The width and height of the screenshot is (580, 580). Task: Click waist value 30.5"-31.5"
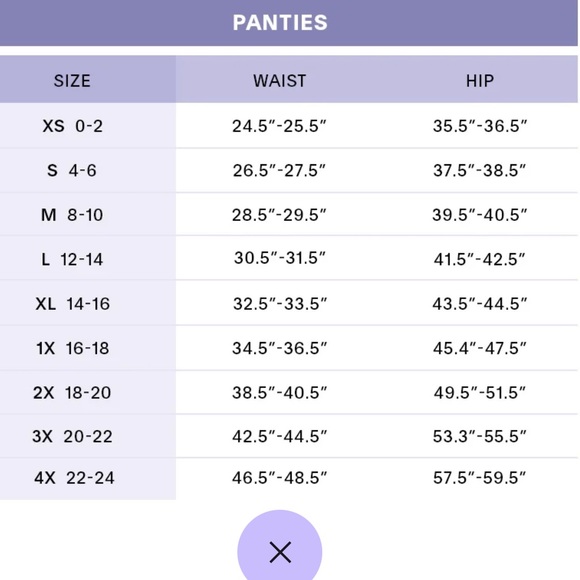tap(280, 258)
